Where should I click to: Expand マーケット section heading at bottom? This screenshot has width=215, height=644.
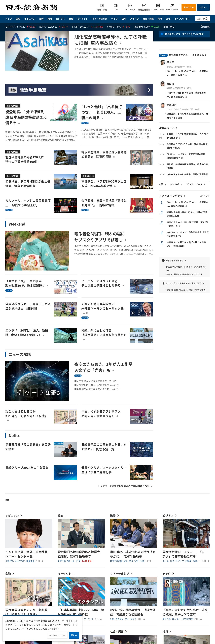66,573
